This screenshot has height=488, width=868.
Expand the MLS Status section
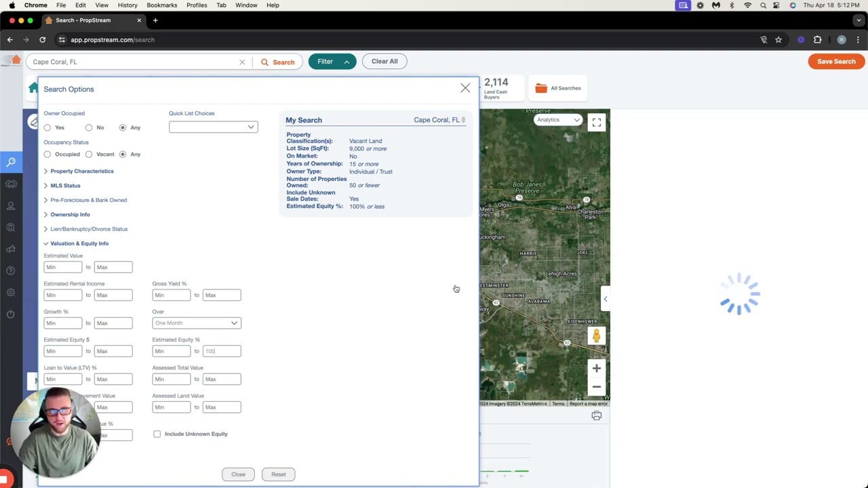pos(62,186)
